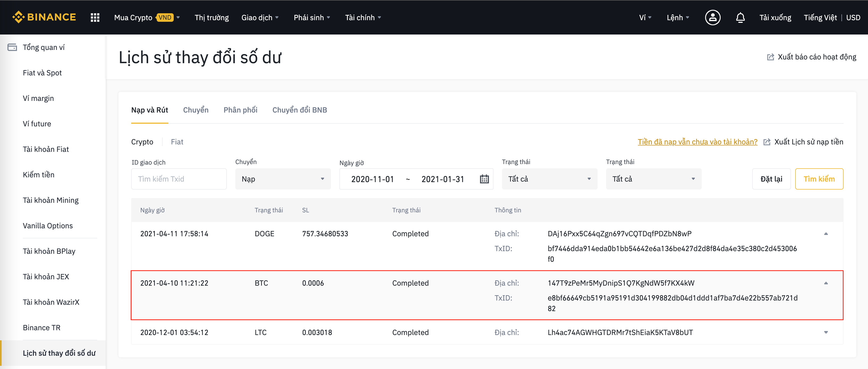
Task: Open Tài khoản WazirX in sidebar
Action: point(51,302)
